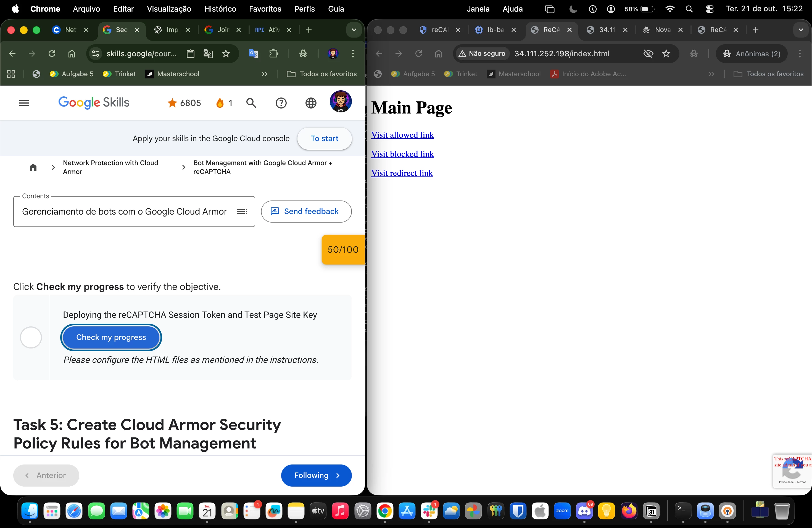Open the Visit blocked link
Image resolution: width=812 pixels, height=528 pixels.
402,154
